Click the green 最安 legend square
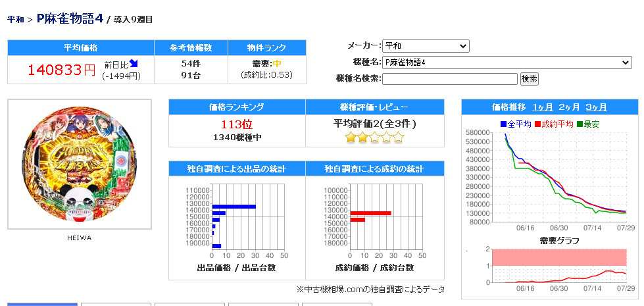644x306 pixels. [x=580, y=124]
